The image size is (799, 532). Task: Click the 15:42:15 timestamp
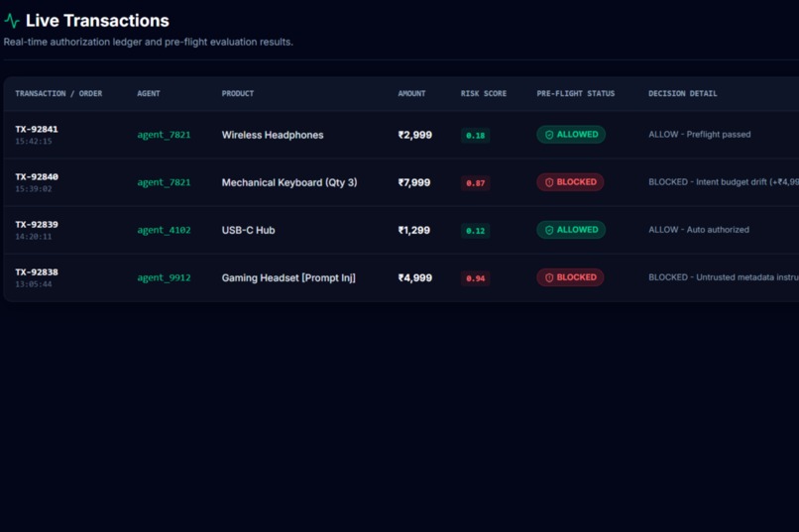[x=33, y=142]
